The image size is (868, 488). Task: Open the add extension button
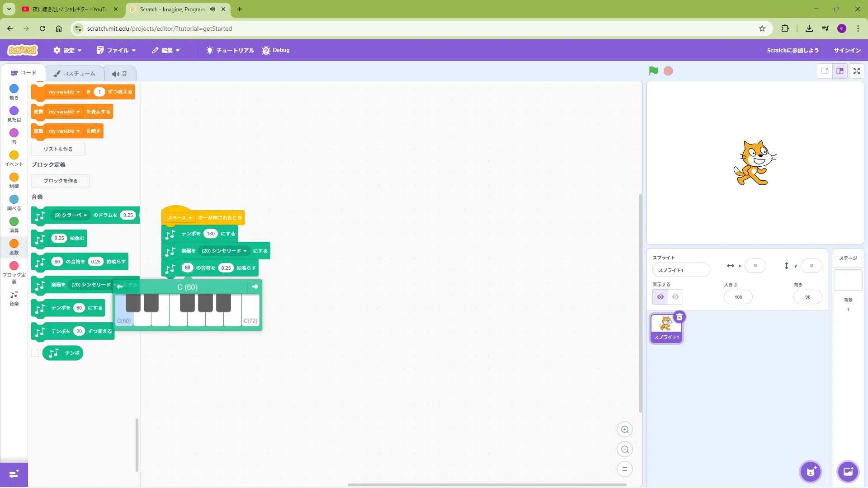tap(14, 474)
